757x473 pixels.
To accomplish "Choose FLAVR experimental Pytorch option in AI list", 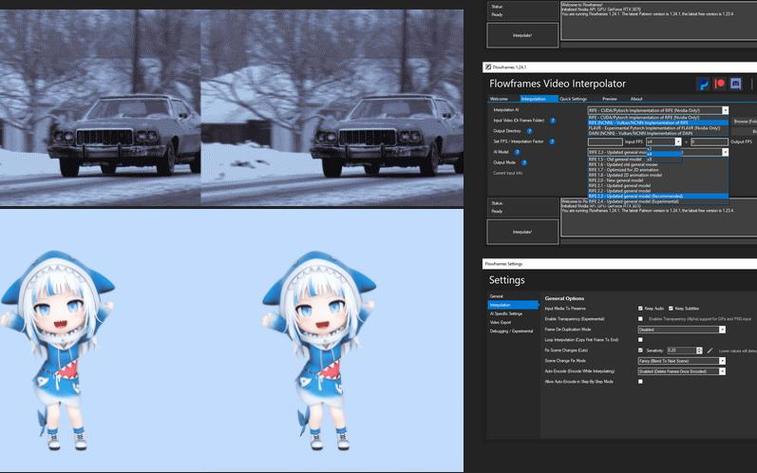I will pos(658,128).
